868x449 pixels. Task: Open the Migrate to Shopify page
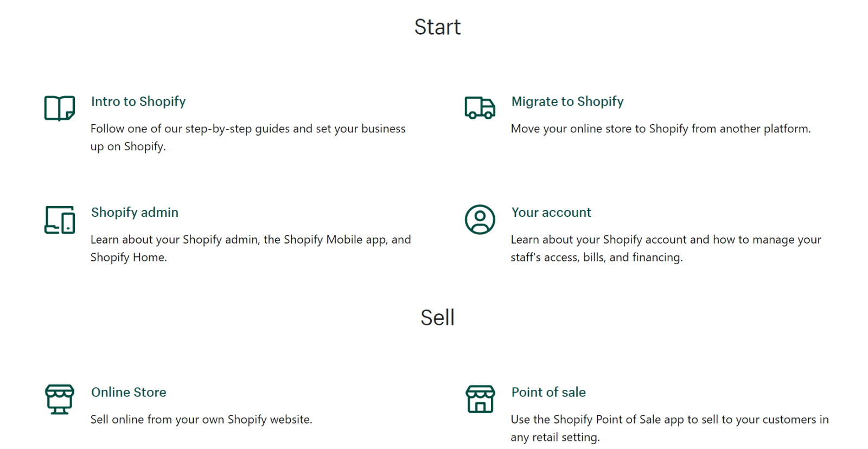567,101
